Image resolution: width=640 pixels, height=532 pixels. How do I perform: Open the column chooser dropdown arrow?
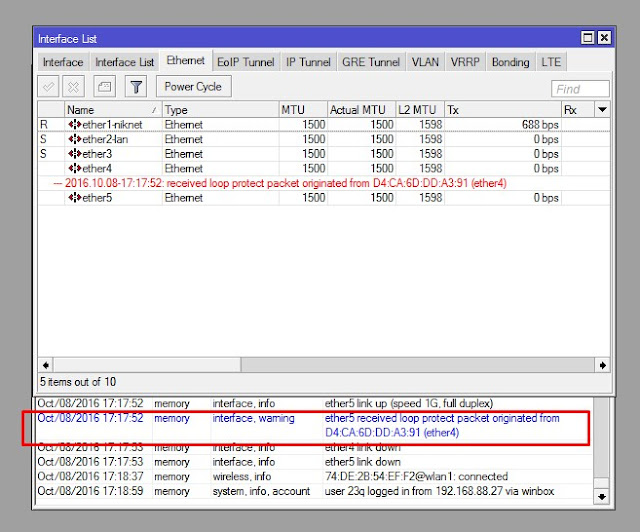[602, 109]
